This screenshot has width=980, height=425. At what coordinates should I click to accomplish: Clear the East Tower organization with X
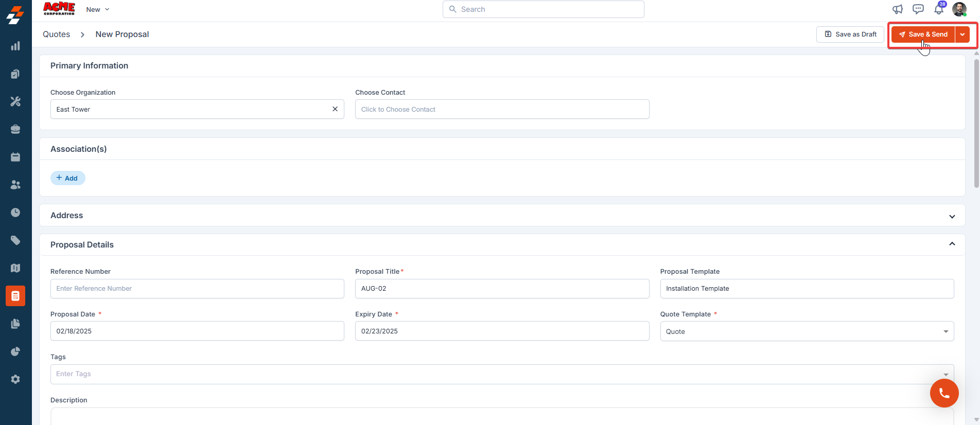(335, 109)
